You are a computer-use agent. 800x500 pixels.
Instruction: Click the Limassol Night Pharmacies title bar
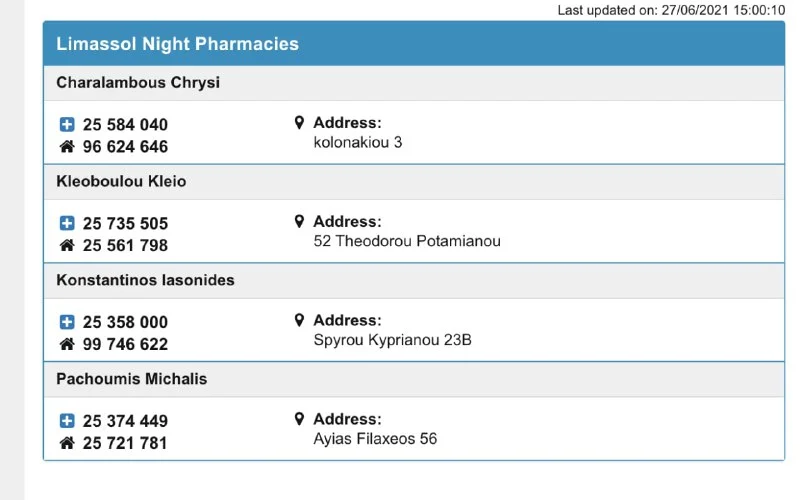pyautogui.click(x=177, y=44)
